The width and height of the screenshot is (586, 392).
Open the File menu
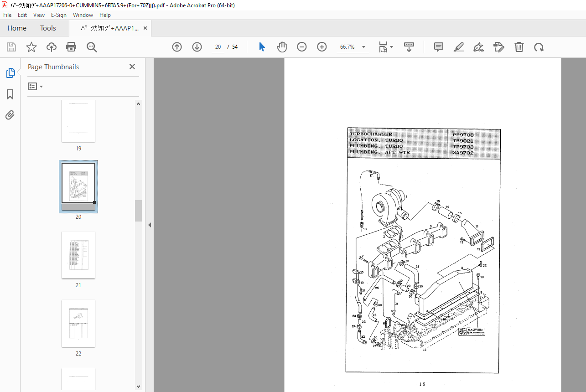coord(7,15)
